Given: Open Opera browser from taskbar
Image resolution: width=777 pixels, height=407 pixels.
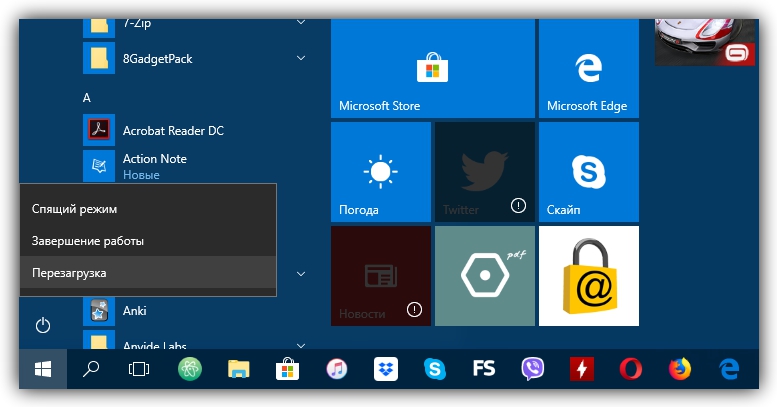Looking at the screenshot, I should pos(631,369).
